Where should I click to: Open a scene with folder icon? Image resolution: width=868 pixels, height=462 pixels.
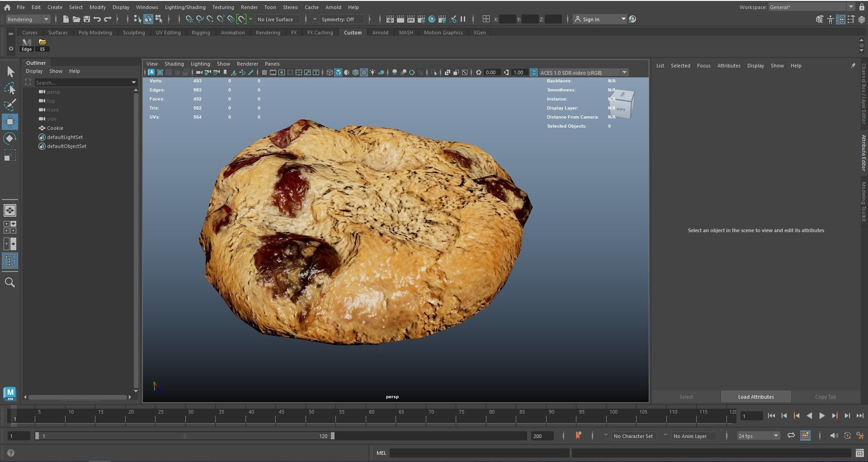click(x=76, y=19)
